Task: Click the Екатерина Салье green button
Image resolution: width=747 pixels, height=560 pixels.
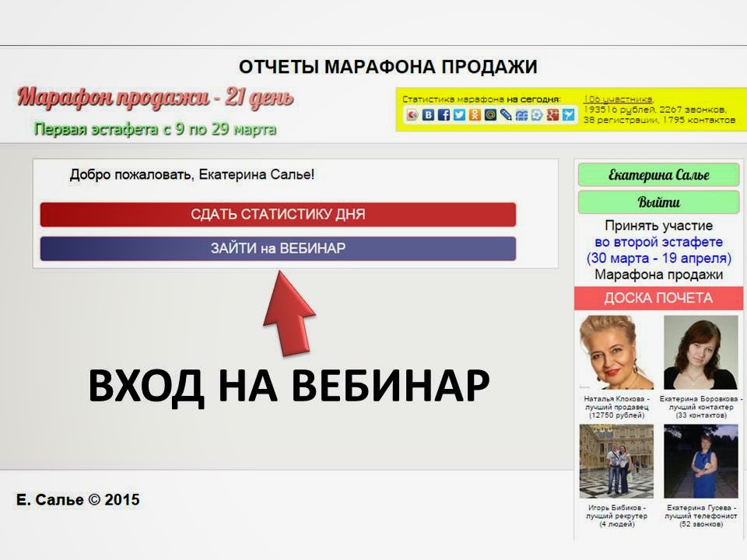Action: click(658, 175)
